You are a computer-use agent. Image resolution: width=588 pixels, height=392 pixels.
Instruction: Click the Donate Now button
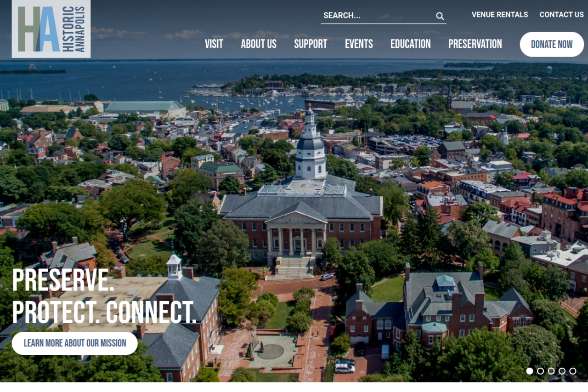coord(552,44)
